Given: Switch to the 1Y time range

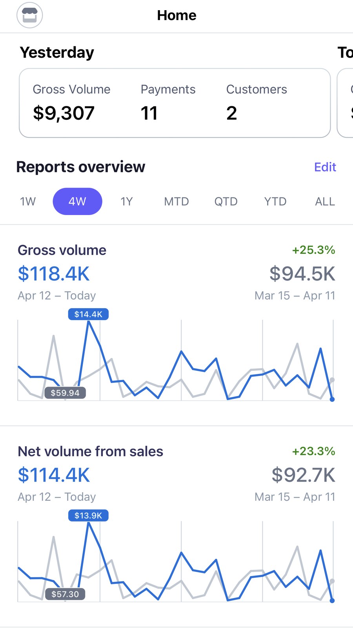Looking at the screenshot, I should pos(127,201).
